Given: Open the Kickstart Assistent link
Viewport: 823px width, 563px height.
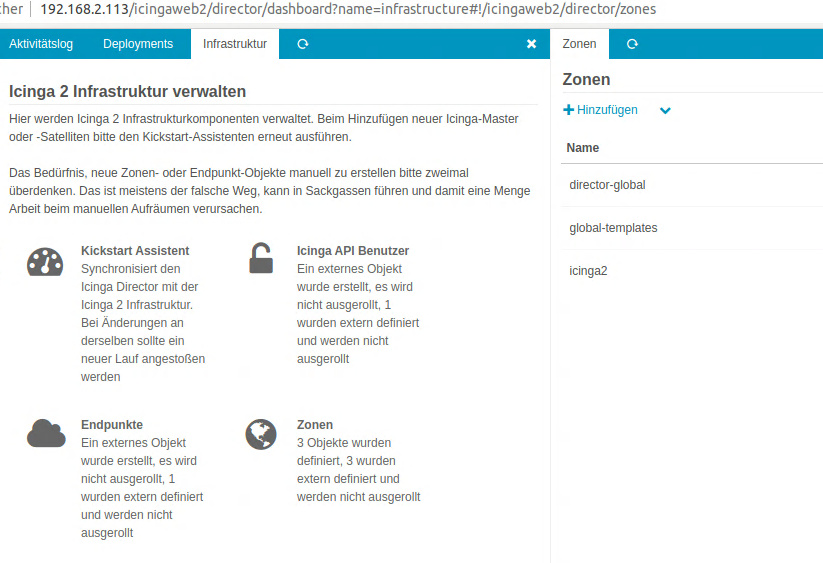Looking at the screenshot, I should 135,251.
